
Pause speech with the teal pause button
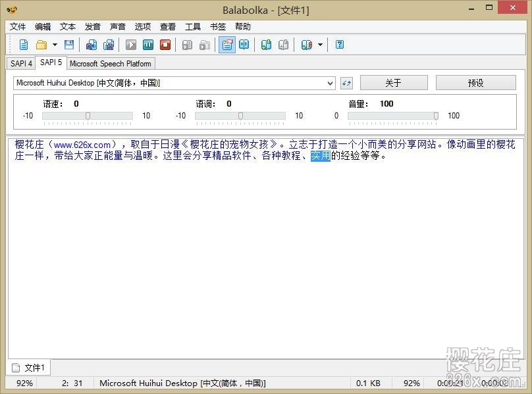click(148, 45)
